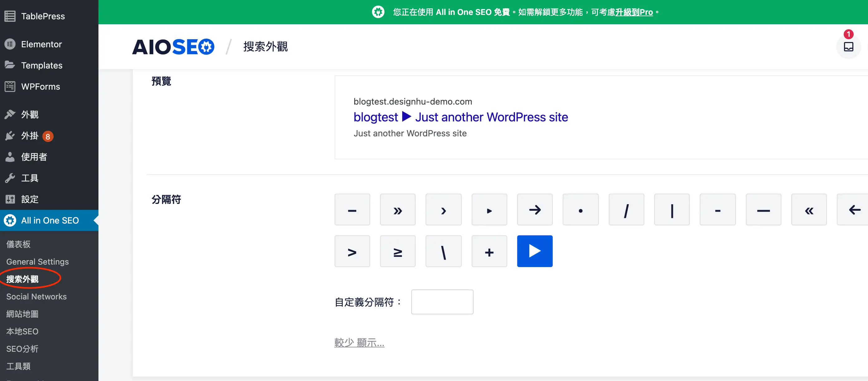This screenshot has height=381, width=868.
Task: Select the en dash separator option
Action: pyautogui.click(x=352, y=209)
